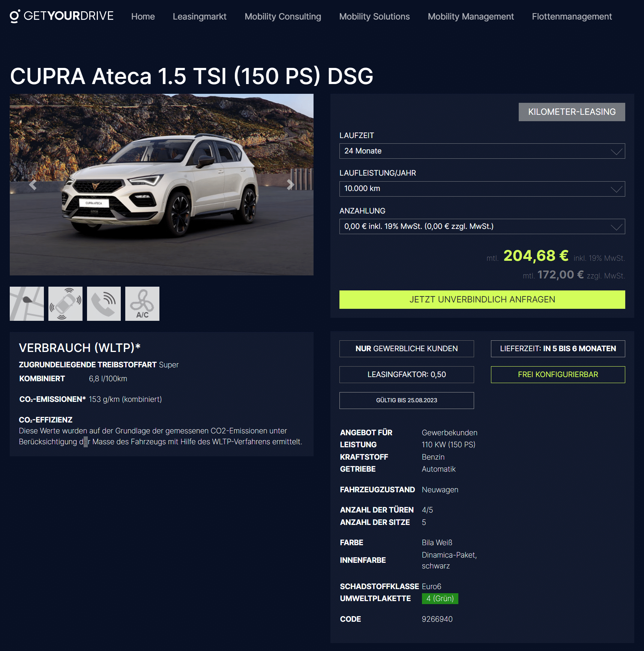644x651 pixels.
Task: Click the GetYourDrive logo
Action: [x=62, y=16]
